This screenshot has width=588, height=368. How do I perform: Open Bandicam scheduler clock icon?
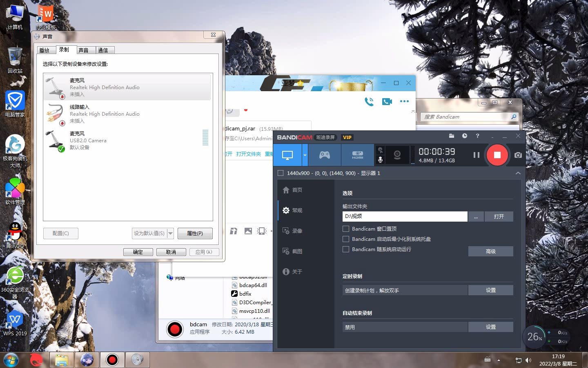tap(465, 136)
